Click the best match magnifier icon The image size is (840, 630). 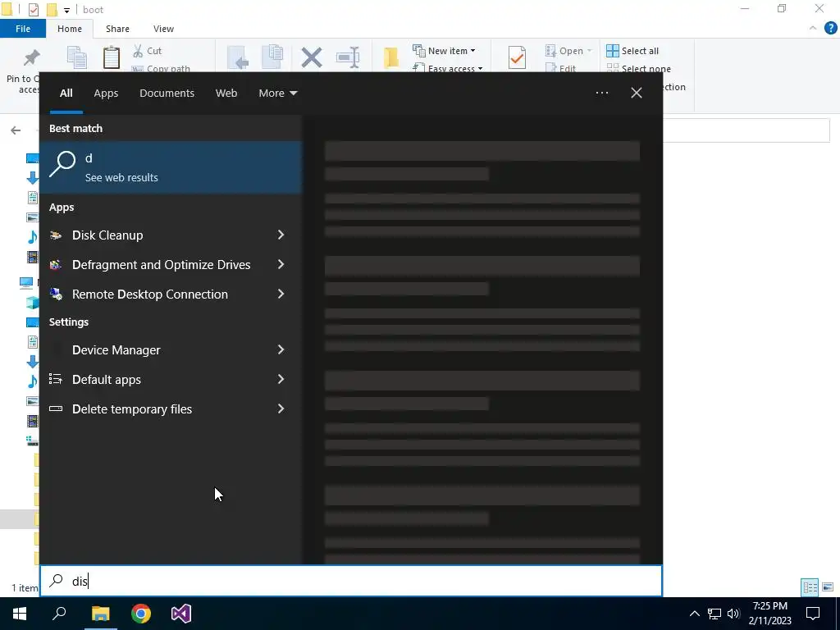pyautogui.click(x=62, y=164)
